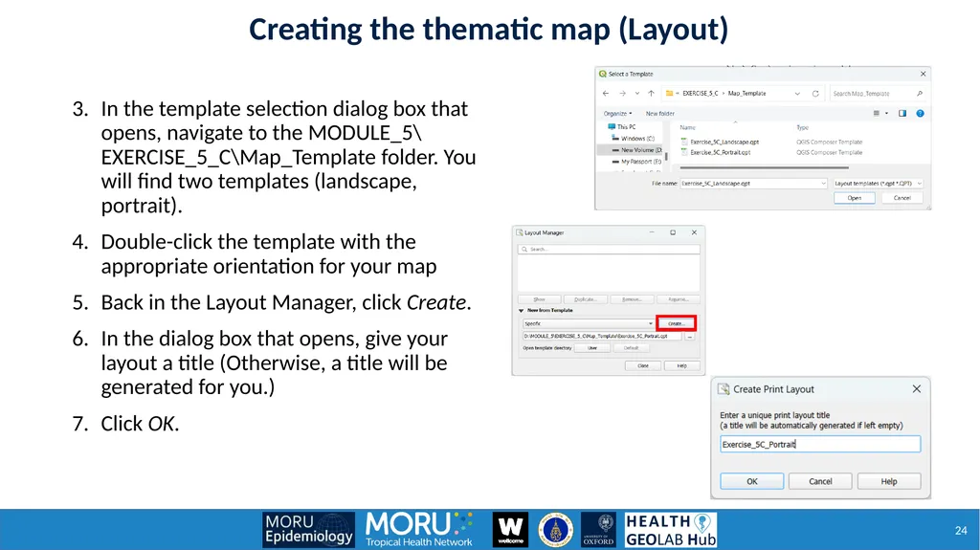Image resolution: width=980 pixels, height=550 pixels.
Task: Expand the address bar path history dropdown
Action: point(797,93)
